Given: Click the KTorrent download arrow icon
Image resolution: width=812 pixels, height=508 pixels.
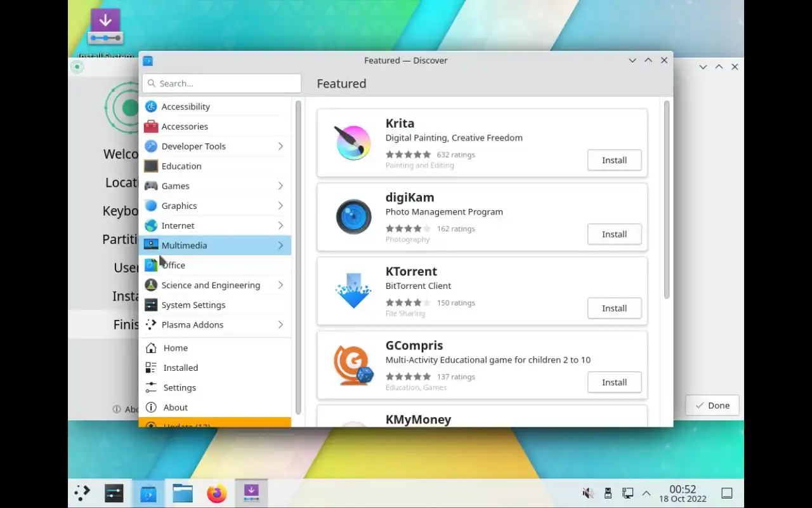Looking at the screenshot, I should 353,291.
